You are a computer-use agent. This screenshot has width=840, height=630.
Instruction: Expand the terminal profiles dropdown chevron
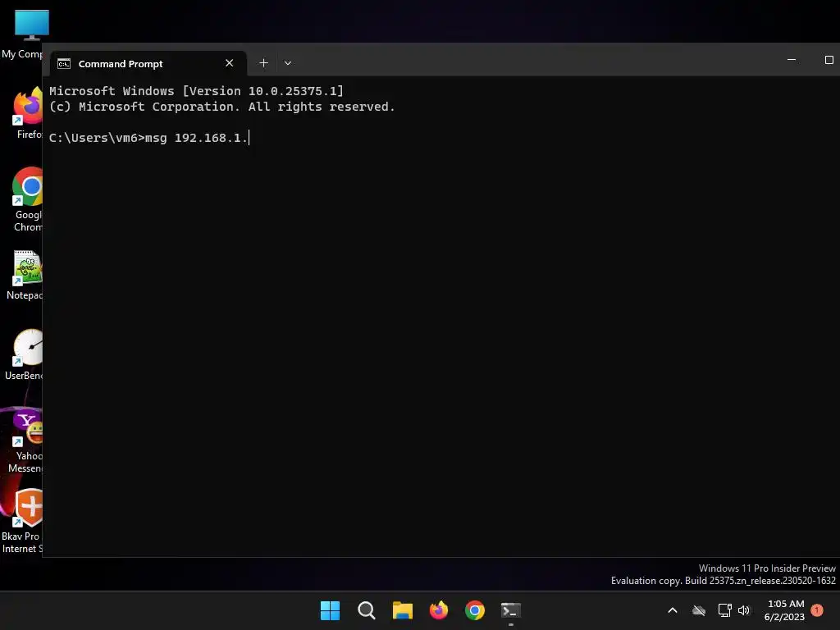(x=288, y=63)
